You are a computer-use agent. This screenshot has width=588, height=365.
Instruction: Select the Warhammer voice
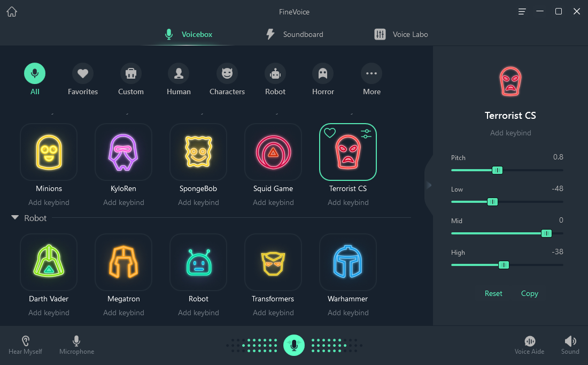(x=348, y=262)
